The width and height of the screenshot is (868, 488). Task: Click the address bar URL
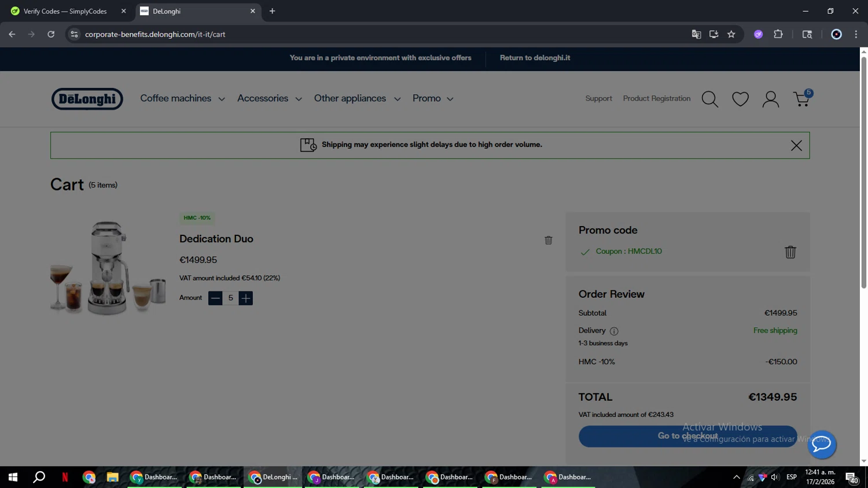tap(155, 35)
